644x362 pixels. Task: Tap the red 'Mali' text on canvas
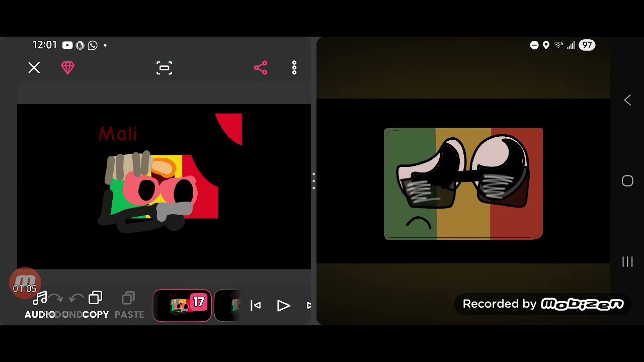point(118,134)
